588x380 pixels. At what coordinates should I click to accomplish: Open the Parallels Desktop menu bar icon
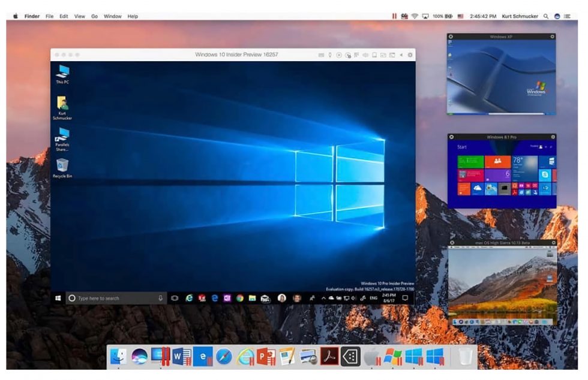coord(394,16)
